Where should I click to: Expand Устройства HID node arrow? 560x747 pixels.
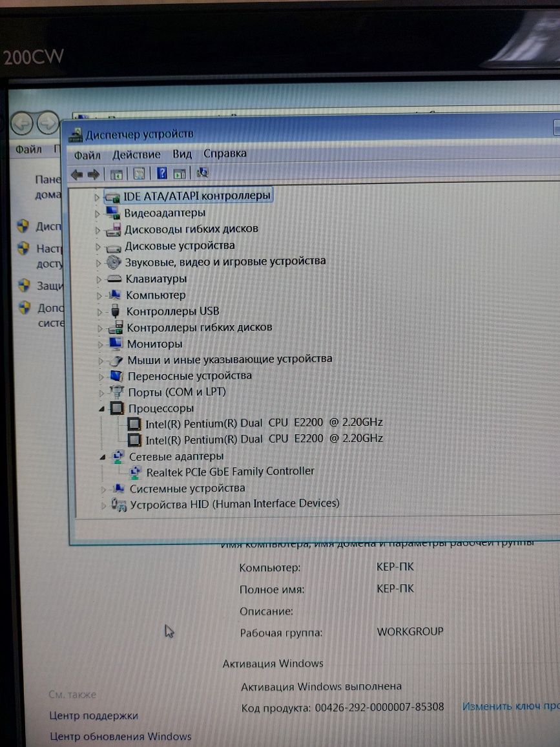[103, 505]
